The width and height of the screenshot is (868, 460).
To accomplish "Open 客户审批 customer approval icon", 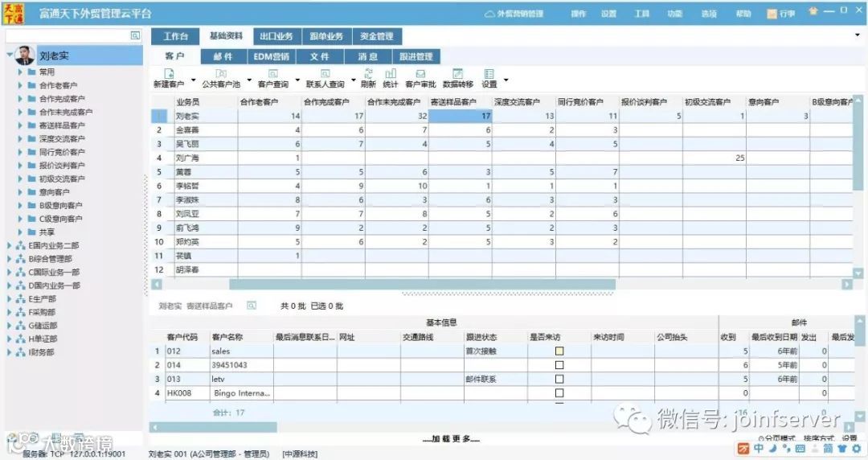I will click(420, 73).
